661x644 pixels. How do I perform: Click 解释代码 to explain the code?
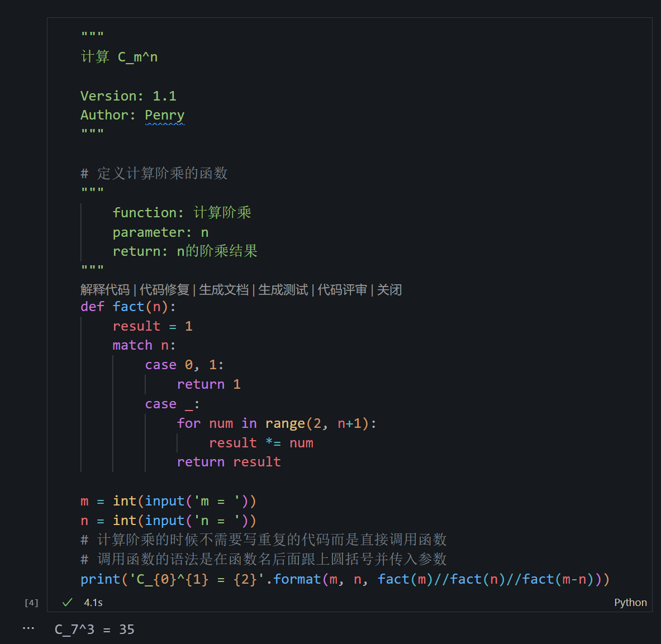(x=104, y=289)
